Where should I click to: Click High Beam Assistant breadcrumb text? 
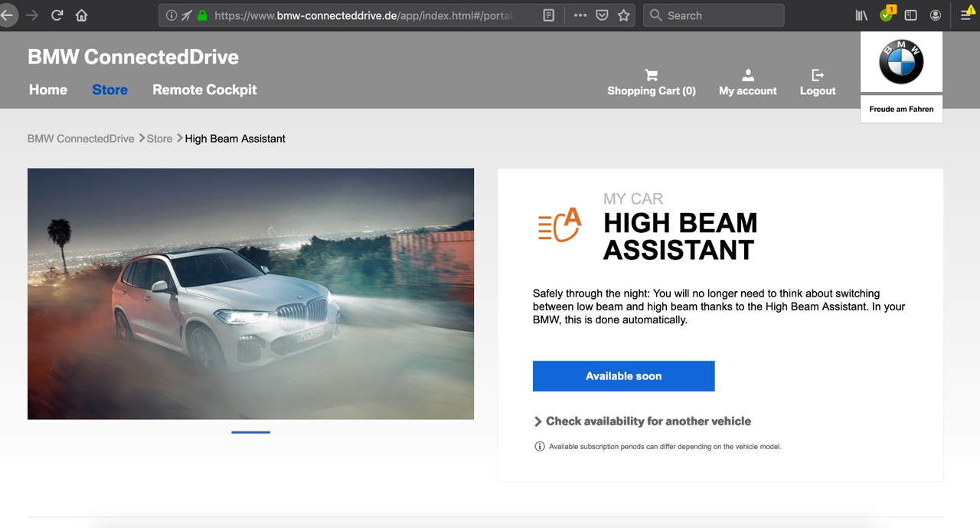pyautogui.click(x=235, y=139)
